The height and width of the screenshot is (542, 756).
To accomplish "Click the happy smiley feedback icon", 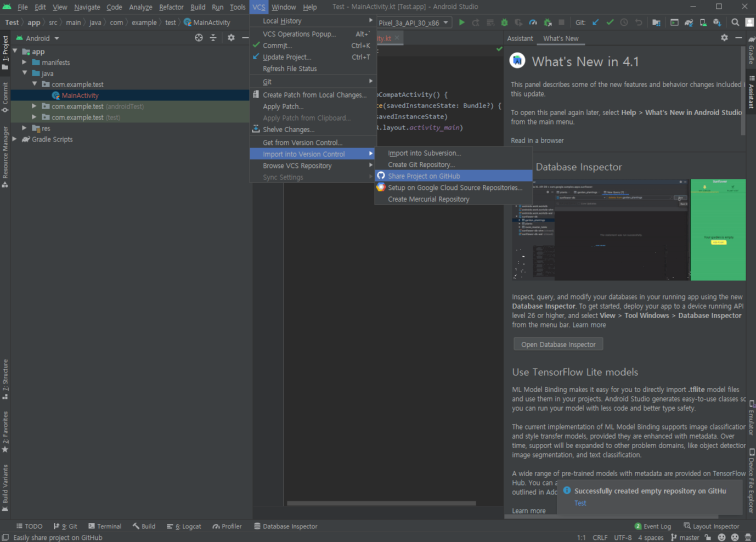I will click(721, 538).
